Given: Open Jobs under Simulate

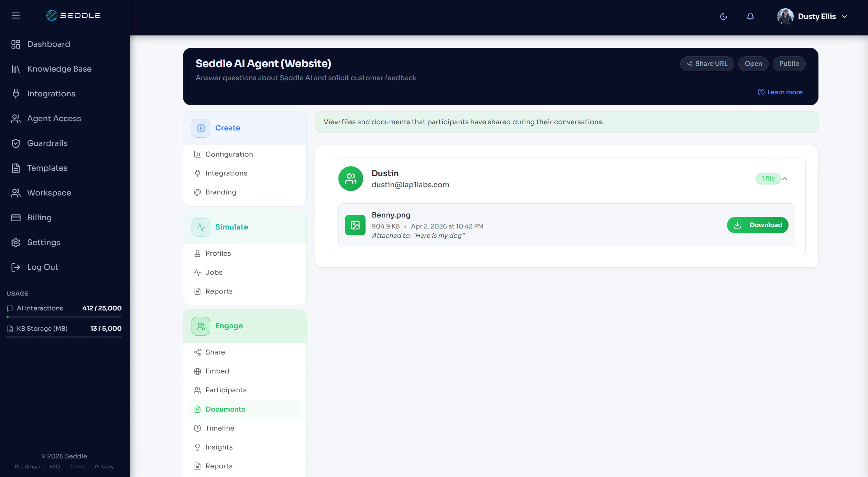Looking at the screenshot, I should 214,272.
